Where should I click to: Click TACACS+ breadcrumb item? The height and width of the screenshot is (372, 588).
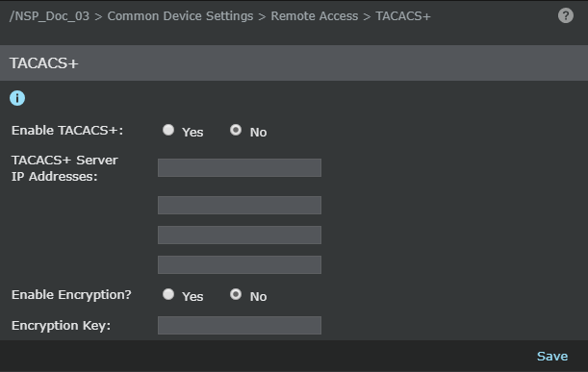403,16
